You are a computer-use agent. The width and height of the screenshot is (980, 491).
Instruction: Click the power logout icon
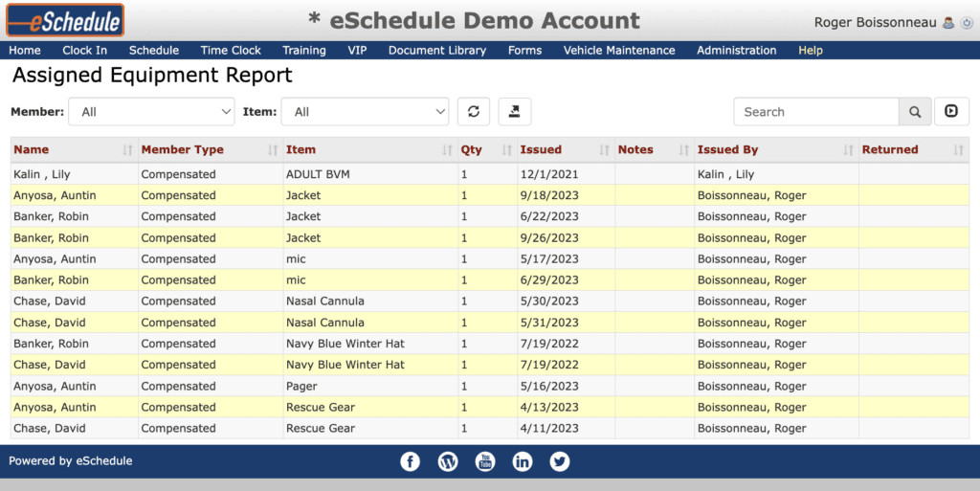coord(967,23)
